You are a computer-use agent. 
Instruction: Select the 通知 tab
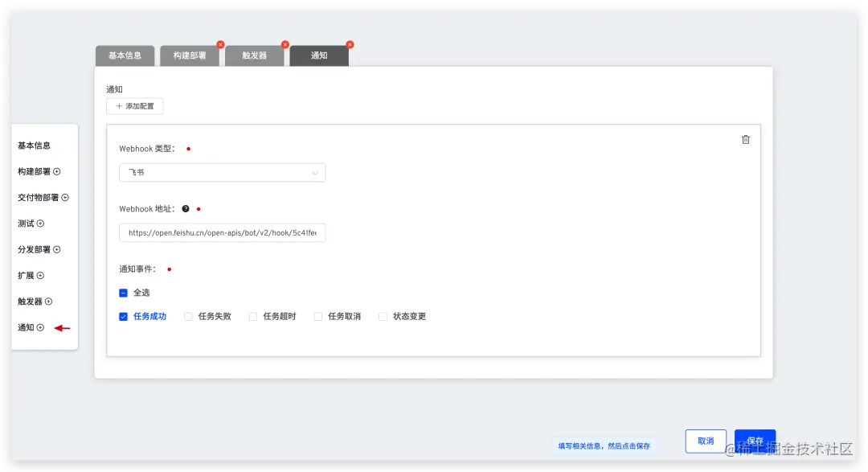[319, 56]
